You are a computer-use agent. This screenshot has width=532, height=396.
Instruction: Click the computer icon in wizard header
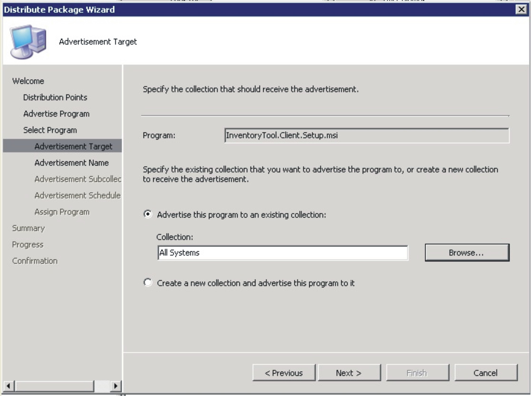click(x=28, y=42)
